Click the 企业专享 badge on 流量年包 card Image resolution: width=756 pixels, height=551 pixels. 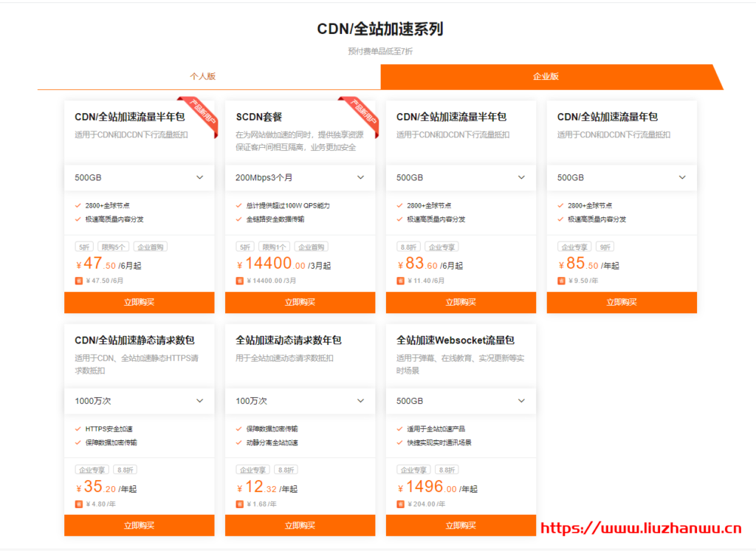coord(575,246)
